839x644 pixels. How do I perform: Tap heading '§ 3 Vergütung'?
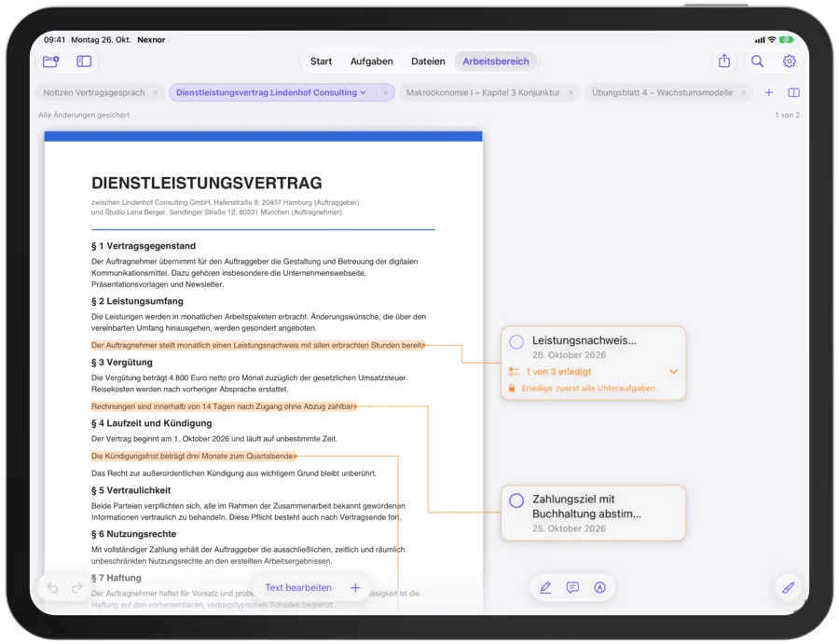[x=122, y=363]
